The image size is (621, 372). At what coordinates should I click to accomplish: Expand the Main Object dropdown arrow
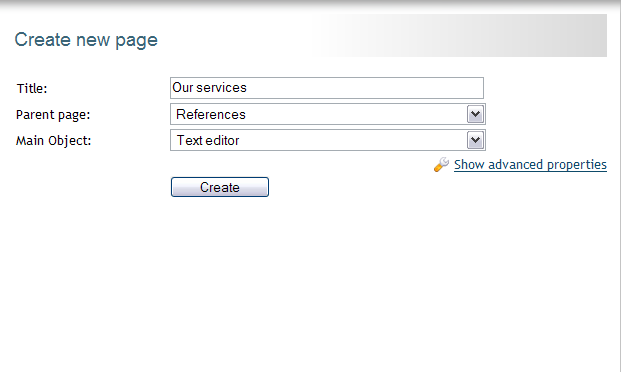pyautogui.click(x=475, y=140)
